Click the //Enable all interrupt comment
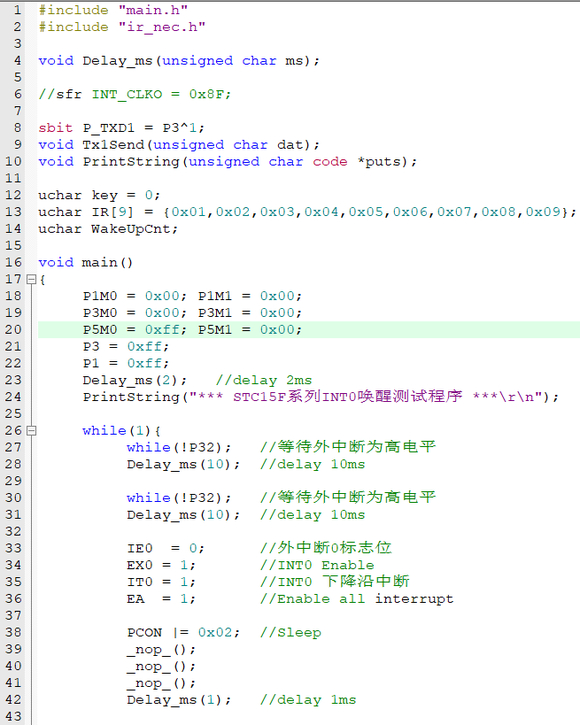Screen dimensions: 580x725 point(357,599)
